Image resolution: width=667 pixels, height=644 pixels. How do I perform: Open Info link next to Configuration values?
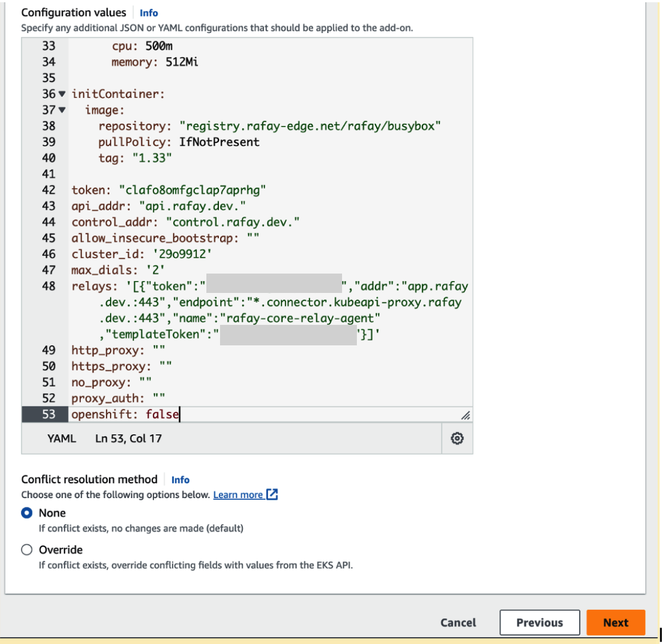[x=149, y=13]
